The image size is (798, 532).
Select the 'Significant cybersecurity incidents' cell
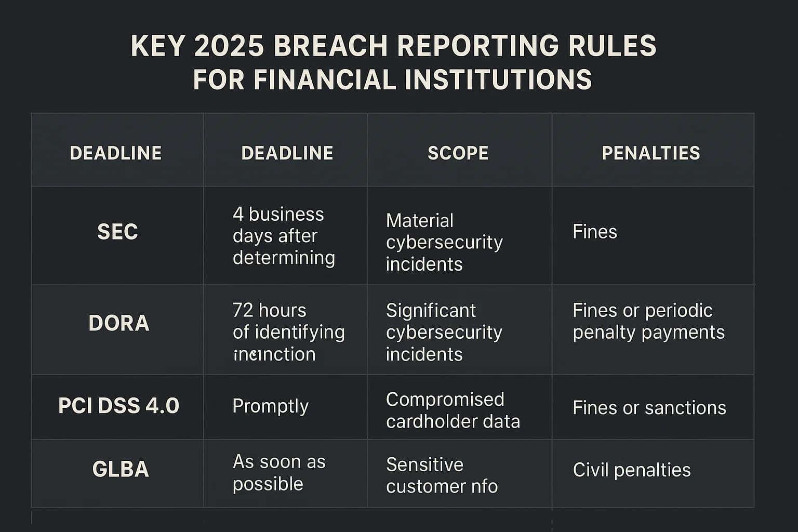pyautogui.click(x=444, y=332)
